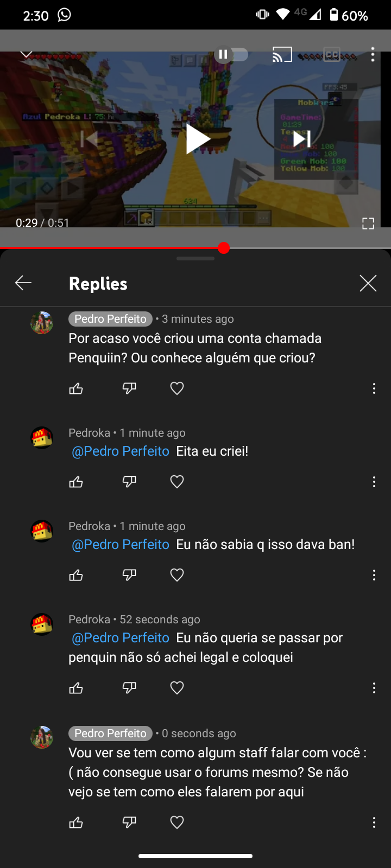Seek using the red progress bar handle
This screenshot has width=391, height=868.
(x=224, y=248)
